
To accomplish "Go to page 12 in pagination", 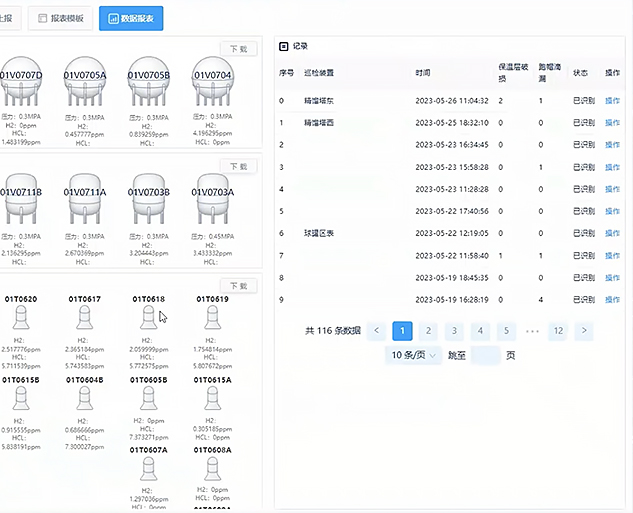I will click(558, 330).
